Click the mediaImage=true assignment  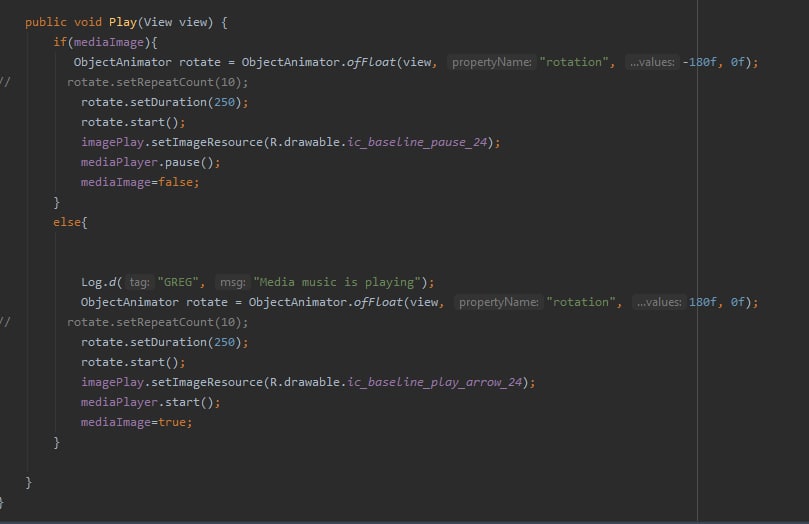pos(136,422)
